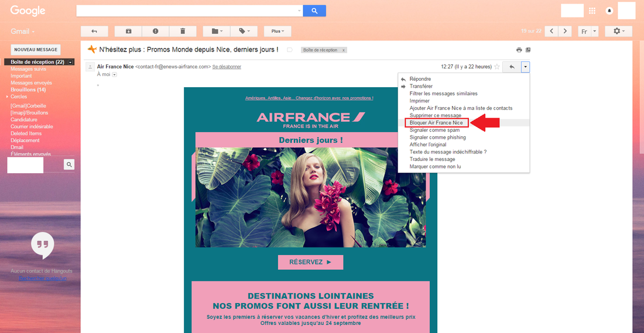The height and width of the screenshot is (333, 644).
Task: Open [Imap]/Brouillons label
Action: pyautogui.click(x=29, y=113)
